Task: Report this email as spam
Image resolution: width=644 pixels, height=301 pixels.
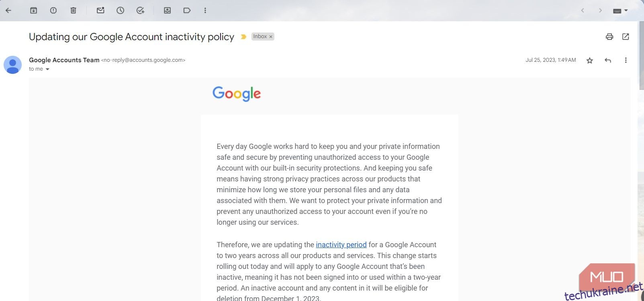Action: pyautogui.click(x=53, y=10)
